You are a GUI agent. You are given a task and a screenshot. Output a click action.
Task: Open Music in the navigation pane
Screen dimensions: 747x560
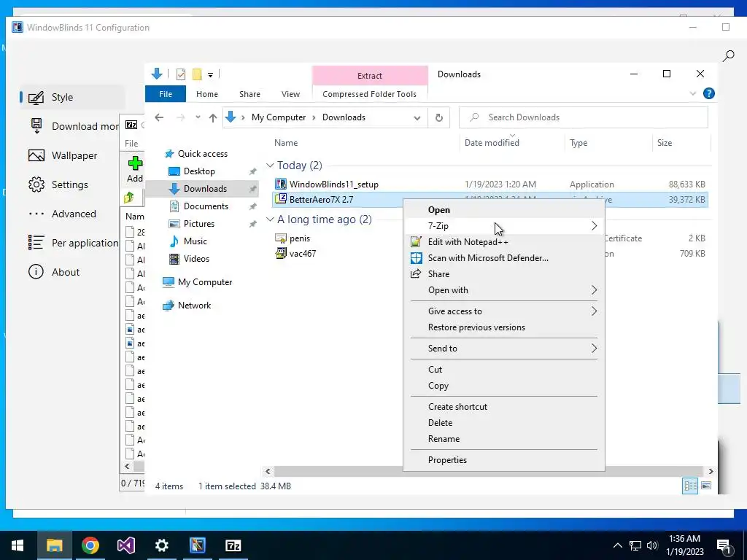tap(196, 241)
